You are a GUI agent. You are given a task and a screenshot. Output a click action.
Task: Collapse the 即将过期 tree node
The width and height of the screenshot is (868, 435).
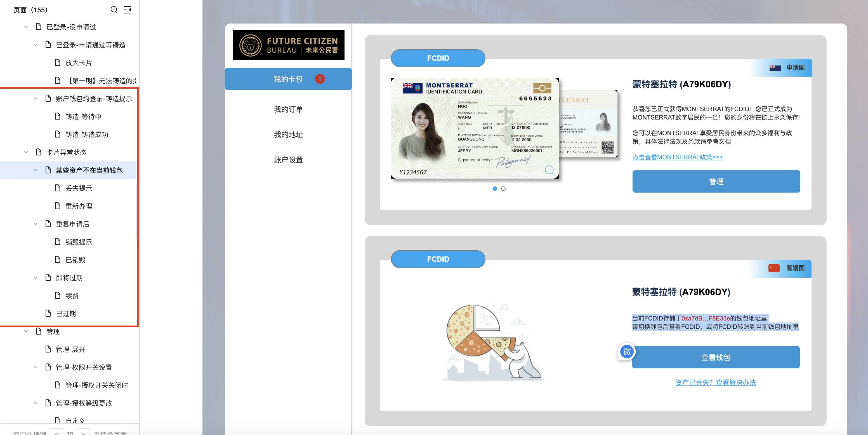pos(36,277)
